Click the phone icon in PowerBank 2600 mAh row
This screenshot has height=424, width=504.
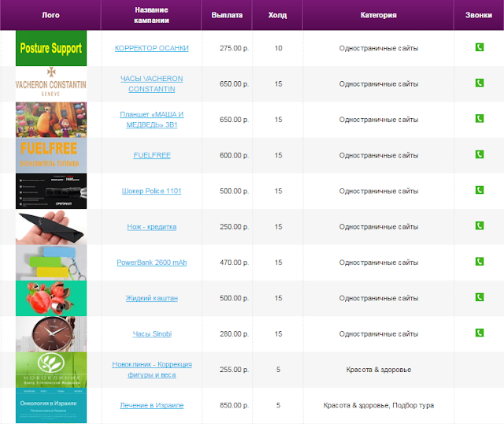(x=480, y=262)
